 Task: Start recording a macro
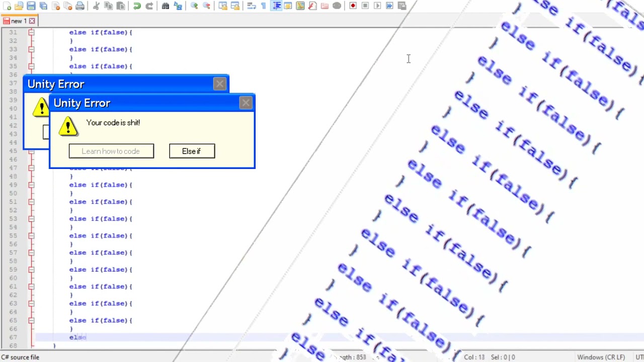[353, 6]
